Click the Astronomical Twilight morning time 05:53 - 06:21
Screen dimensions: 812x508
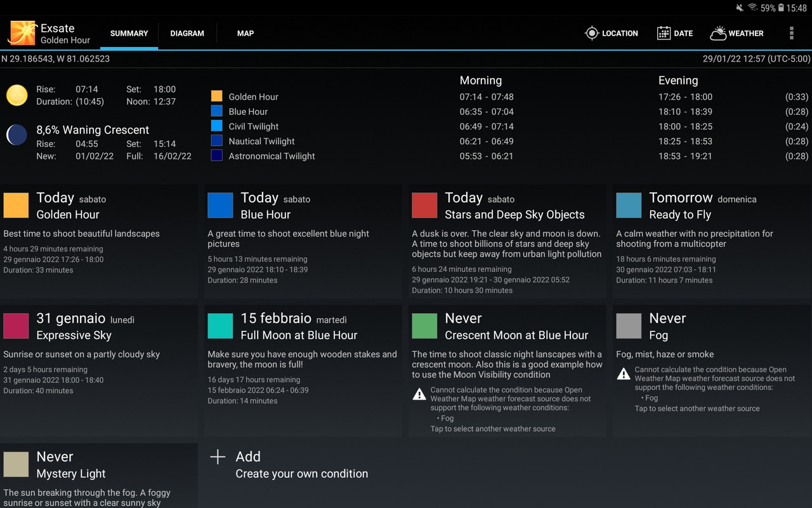[x=487, y=156]
